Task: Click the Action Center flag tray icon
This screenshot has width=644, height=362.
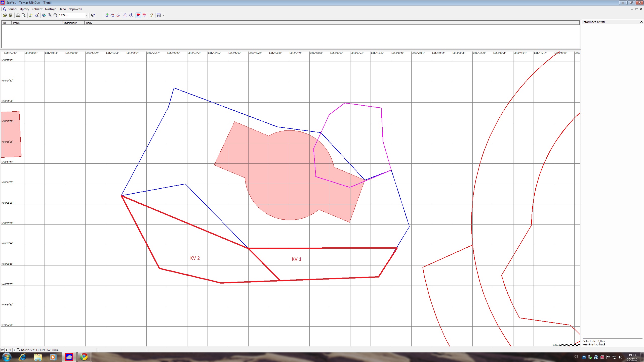Action: [x=608, y=357]
